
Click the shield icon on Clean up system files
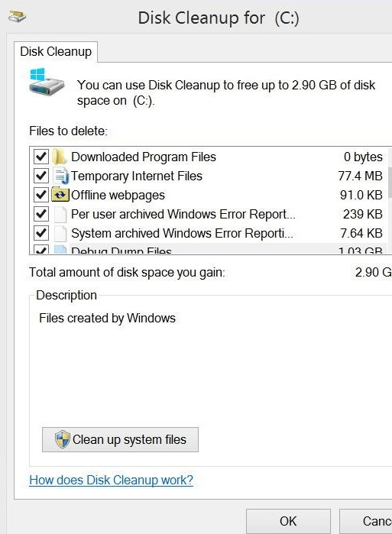(63, 439)
